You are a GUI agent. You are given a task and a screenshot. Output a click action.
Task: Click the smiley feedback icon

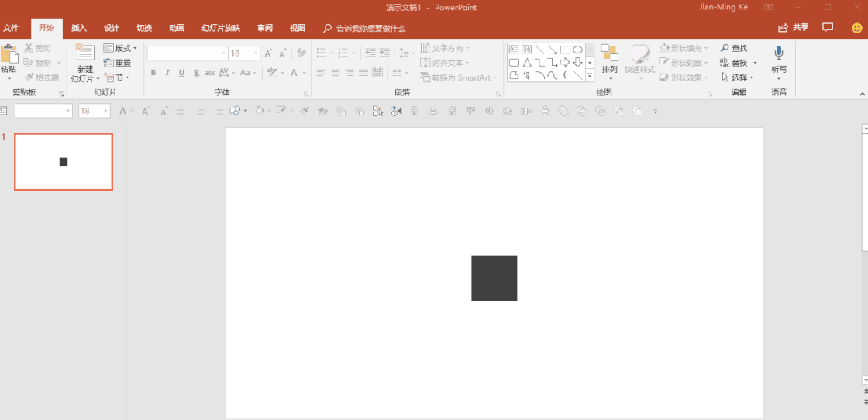[x=856, y=28]
